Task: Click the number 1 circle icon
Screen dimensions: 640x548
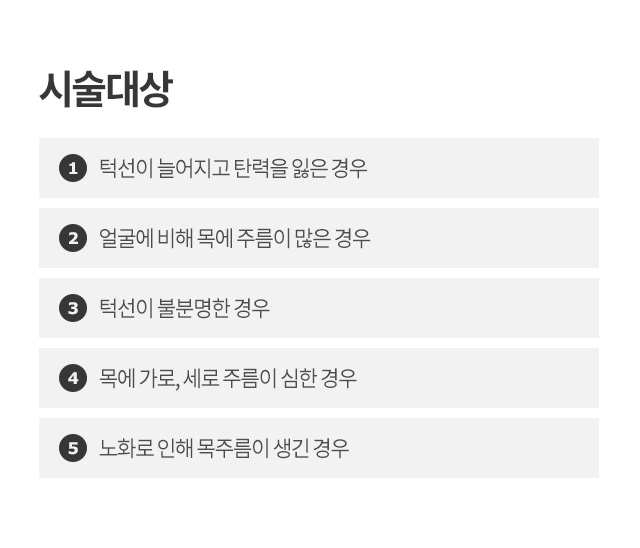Action: (x=73, y=168)
